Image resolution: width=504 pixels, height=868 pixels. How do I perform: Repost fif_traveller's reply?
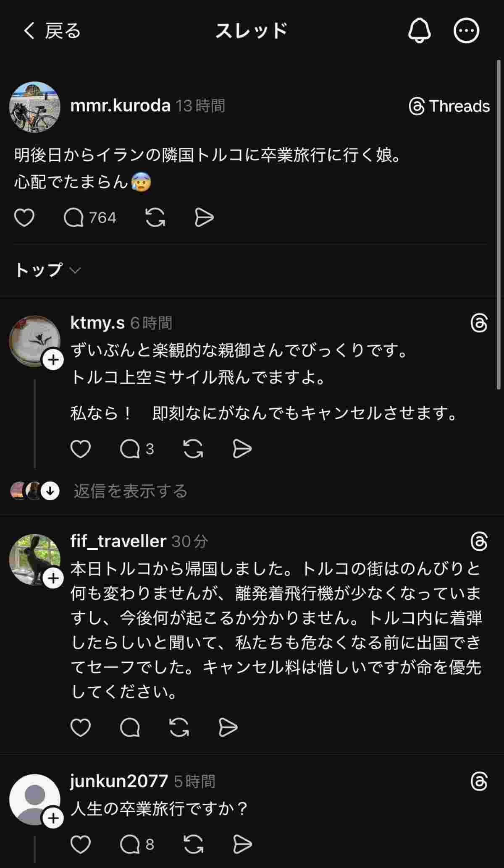point(179,727)
